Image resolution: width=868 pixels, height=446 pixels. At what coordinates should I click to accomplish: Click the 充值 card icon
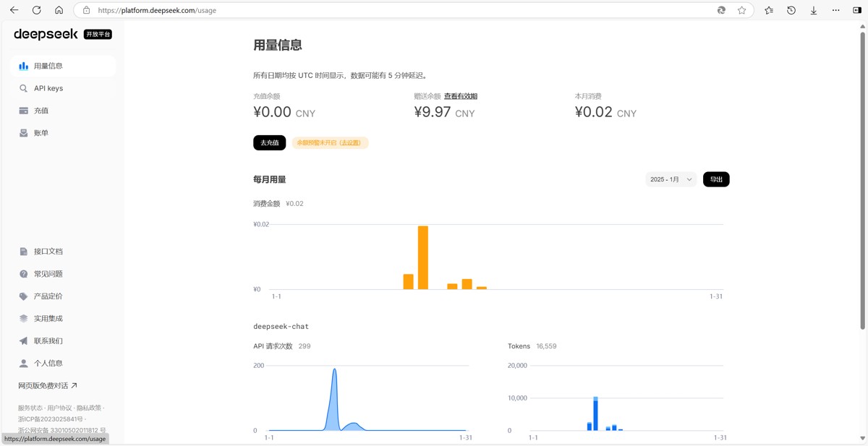23,111
